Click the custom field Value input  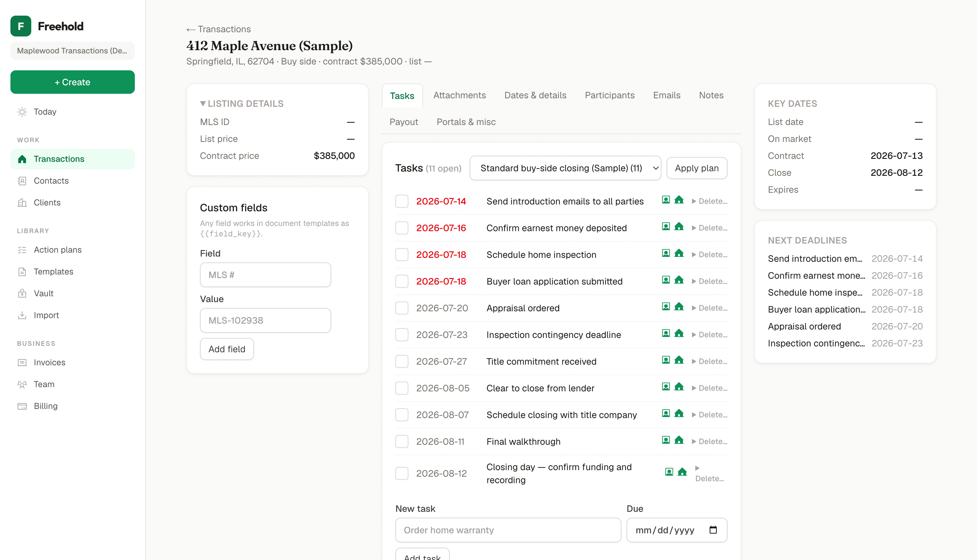coord(265,320)
